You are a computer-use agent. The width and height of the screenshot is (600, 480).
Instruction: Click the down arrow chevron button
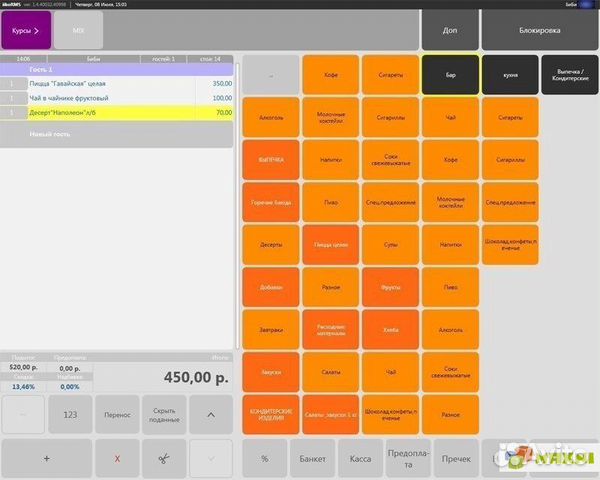click(209, 457)
